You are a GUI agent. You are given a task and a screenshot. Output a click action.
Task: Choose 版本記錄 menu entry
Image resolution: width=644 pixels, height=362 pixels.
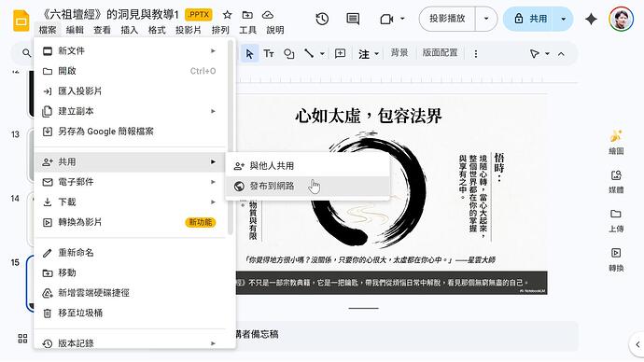click(x=130, y=343)
